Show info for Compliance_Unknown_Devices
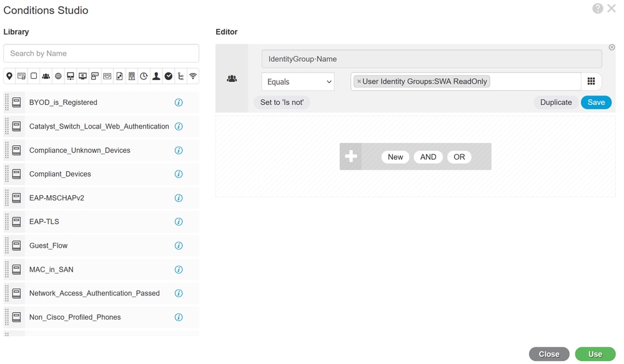 (x=179, y=150)
